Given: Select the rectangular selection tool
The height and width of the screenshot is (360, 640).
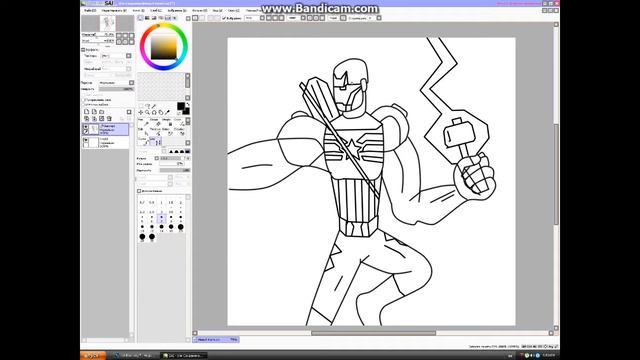Looking at the screenshot, I should tap(141, 106).
